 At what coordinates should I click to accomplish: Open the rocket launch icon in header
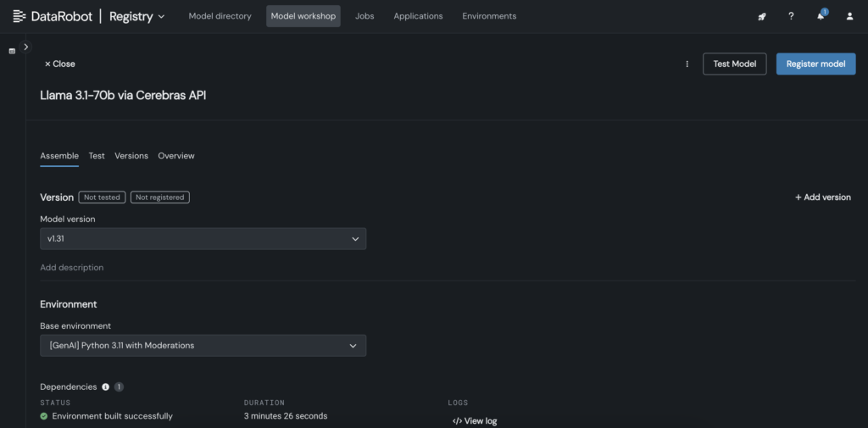[x=762, y=17]
